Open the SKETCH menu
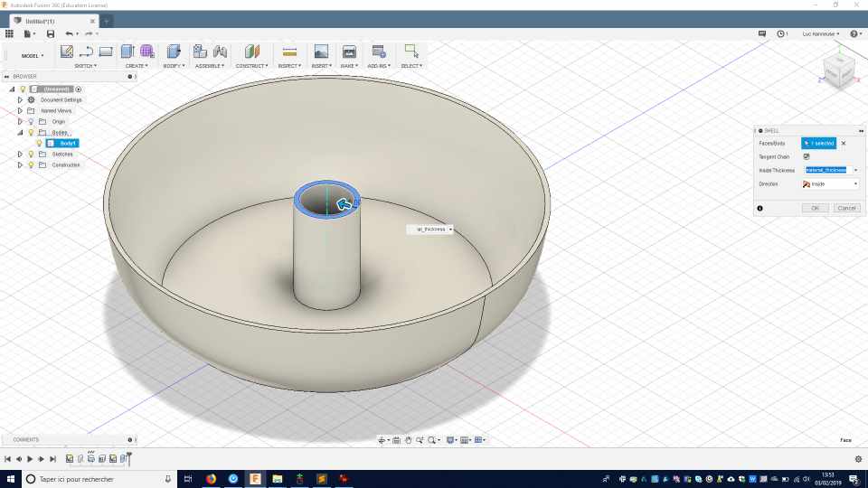Screen dimensions: 868x488 [86, 66]
